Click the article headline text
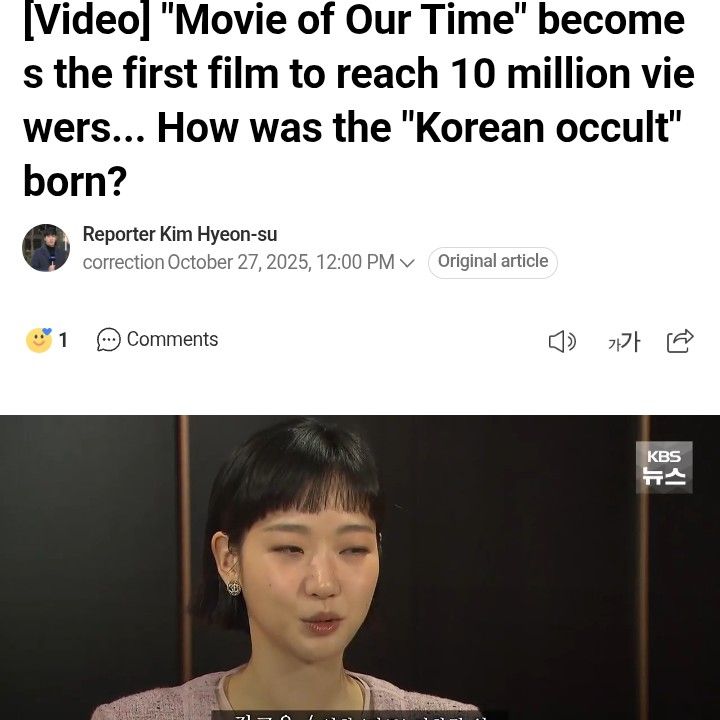This screenshot has height=720, width=720. coord(359,100)
